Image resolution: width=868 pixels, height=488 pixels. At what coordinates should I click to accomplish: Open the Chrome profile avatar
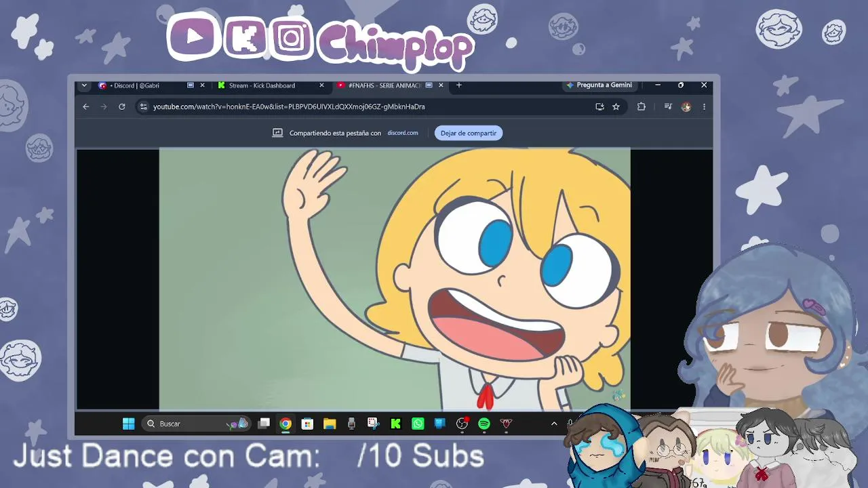click(x=686, y=106)
